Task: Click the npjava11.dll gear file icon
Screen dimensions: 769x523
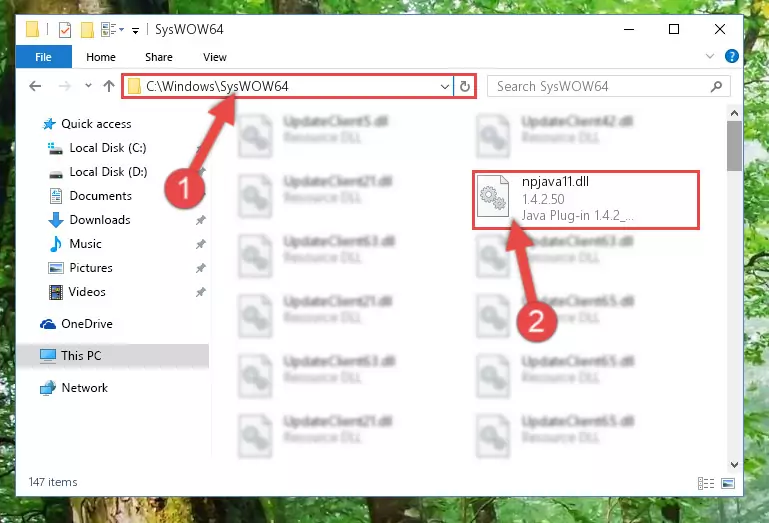Action: tap(493, 196)
